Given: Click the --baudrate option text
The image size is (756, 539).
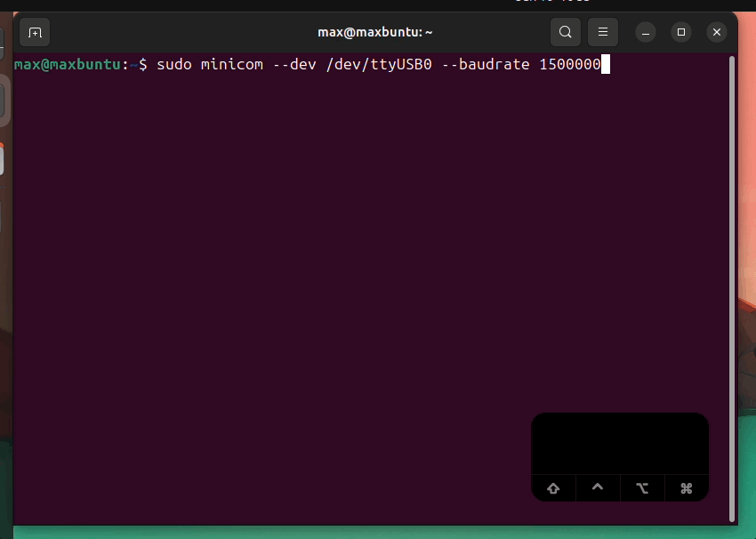Looking at the screenshot, I should tap(486, 64).
